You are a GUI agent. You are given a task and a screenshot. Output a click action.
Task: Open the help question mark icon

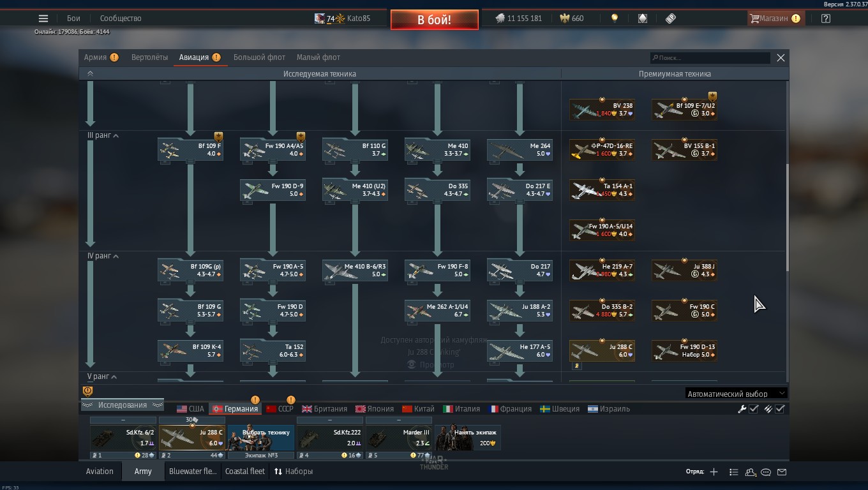pyautogui.click(x=826, y=19)
